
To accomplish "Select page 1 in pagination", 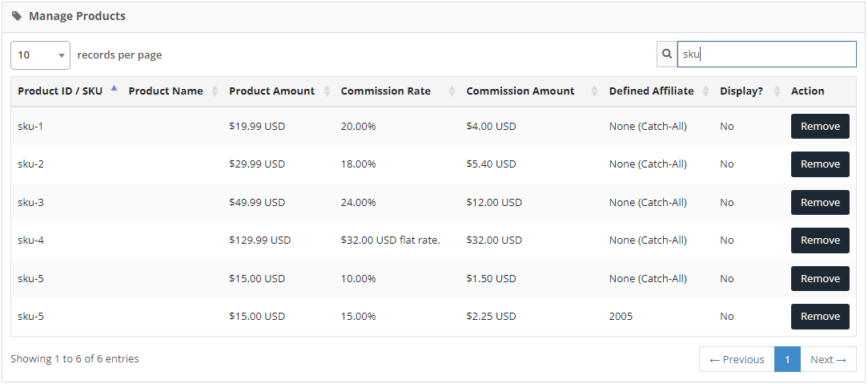I will [787, 360].
